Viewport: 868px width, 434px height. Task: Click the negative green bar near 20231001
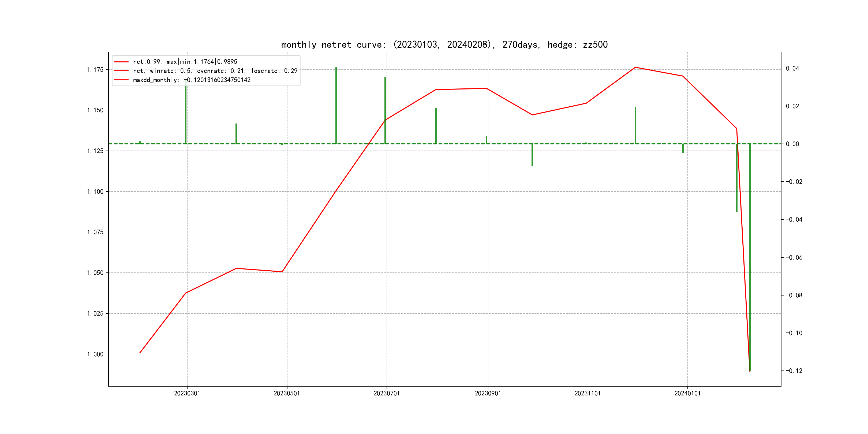532,155
